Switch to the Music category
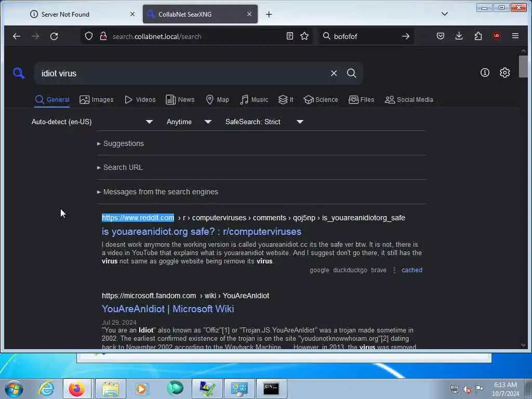Screen dimensions: 532x399 click(x=254, y=100)
